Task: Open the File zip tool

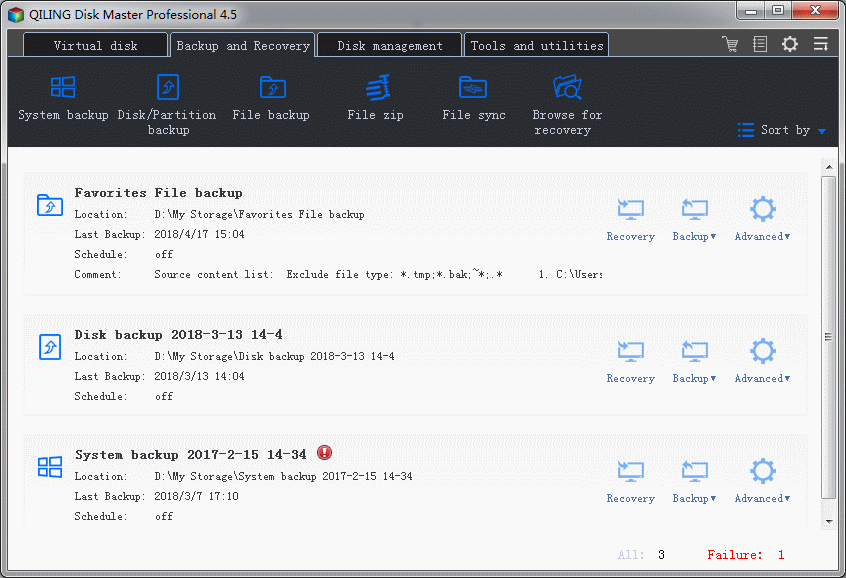Action: point(376,98)
